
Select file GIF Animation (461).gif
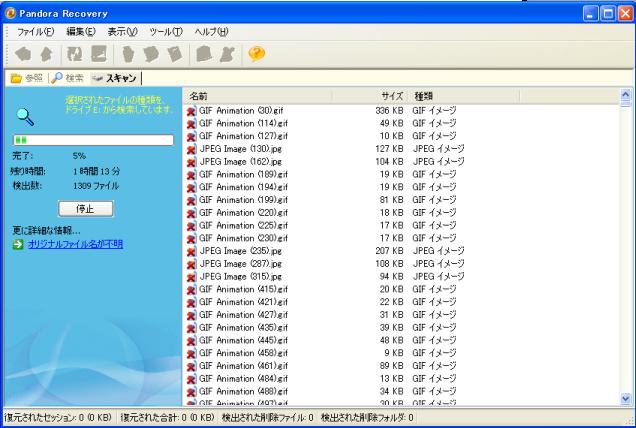tap(243, 366)
